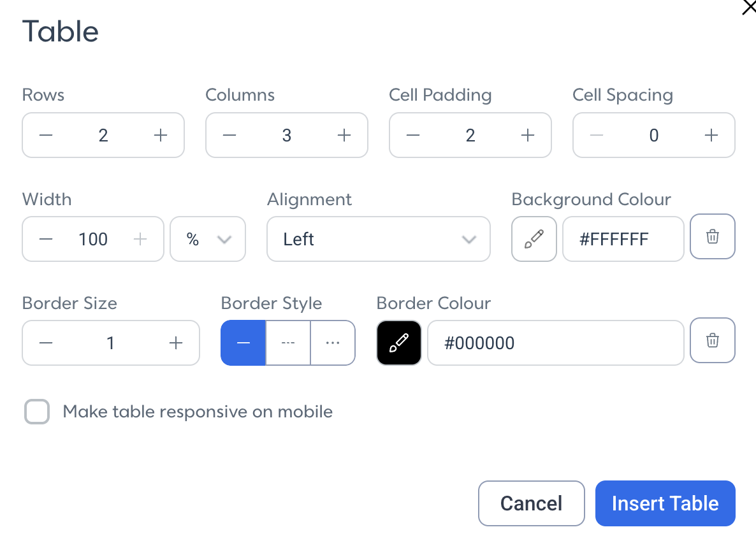The width and height of the screenshot is (756, 548).
Task: Click the Background Colour brush picker icon
Action: [x=534, y=239]
